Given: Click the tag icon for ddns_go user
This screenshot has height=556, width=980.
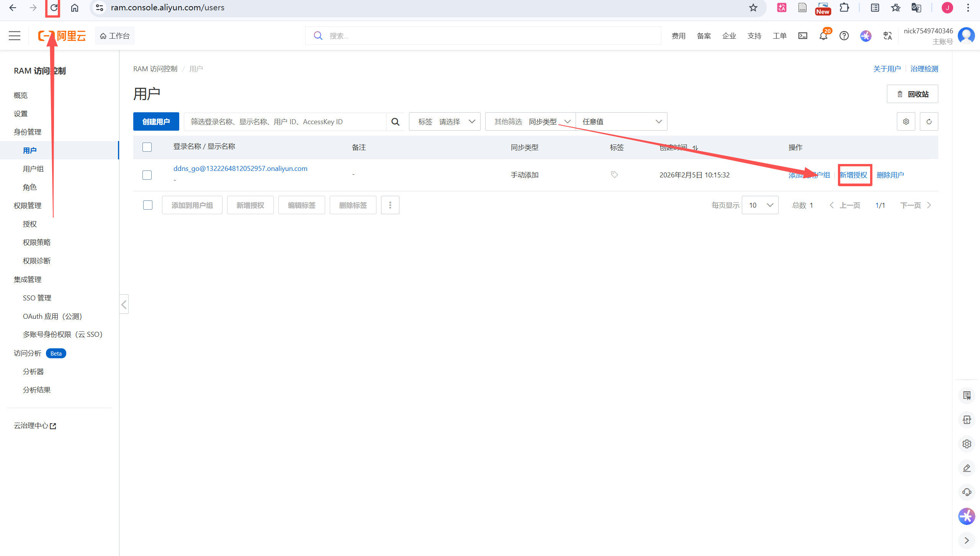Looking at the screenshot, I should point(614,175).
